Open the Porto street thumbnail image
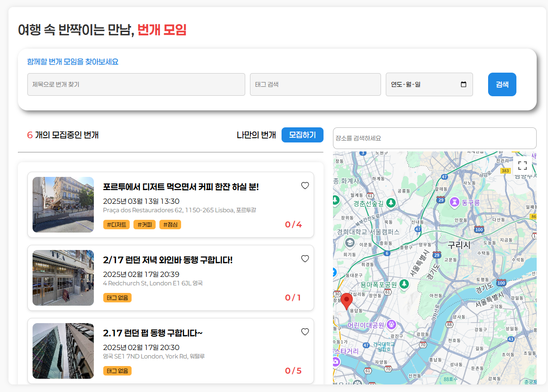Viewport: 548px width, 392px height. point(63,205)
